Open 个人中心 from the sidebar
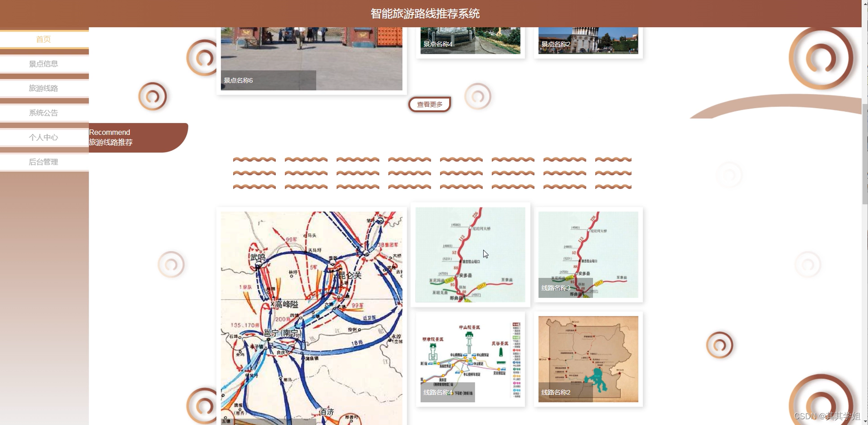The height and width of the screenshot is (425, 868). [44, 137]
